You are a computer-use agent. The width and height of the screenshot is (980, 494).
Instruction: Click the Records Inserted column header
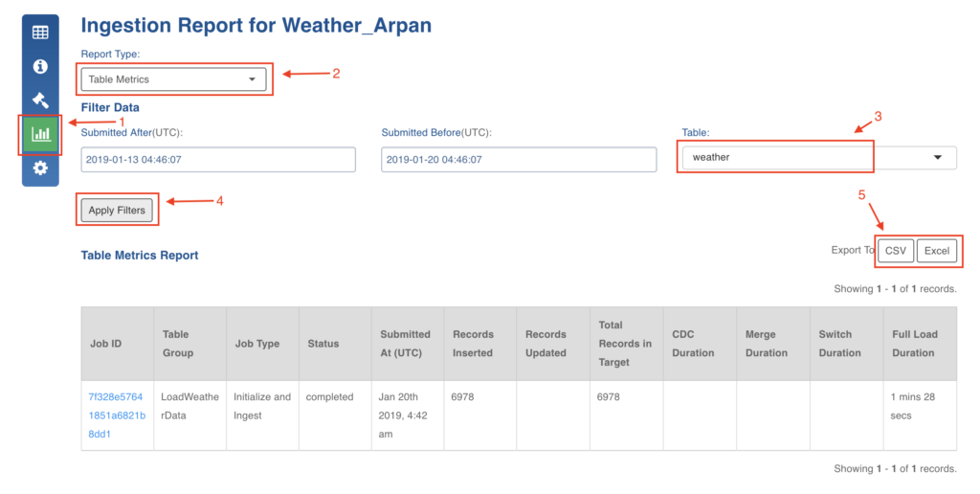pos(474,344)
